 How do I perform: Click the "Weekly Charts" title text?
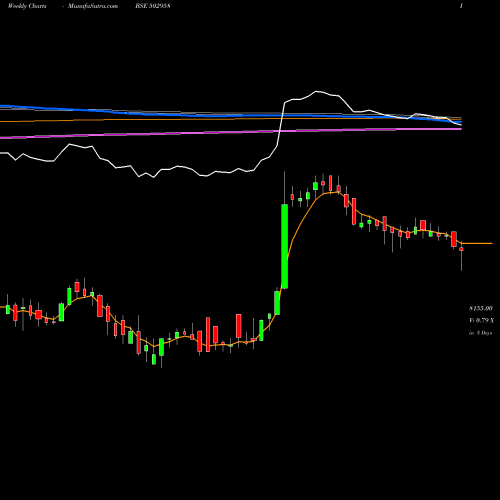[x=27, y=6]
